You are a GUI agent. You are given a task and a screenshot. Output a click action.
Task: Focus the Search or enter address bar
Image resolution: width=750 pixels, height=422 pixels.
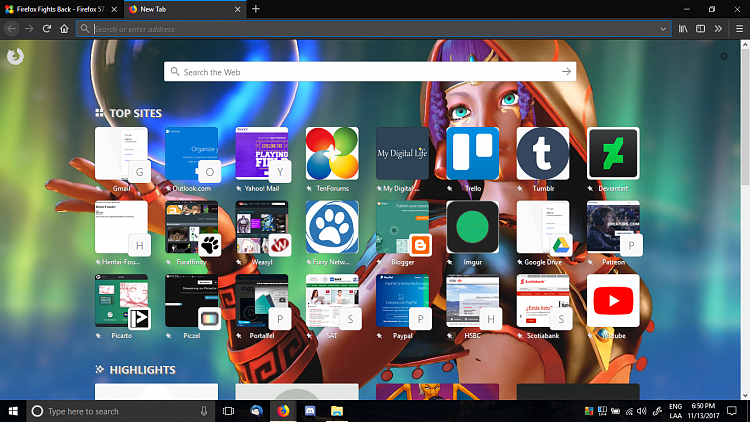click(374, 29)
